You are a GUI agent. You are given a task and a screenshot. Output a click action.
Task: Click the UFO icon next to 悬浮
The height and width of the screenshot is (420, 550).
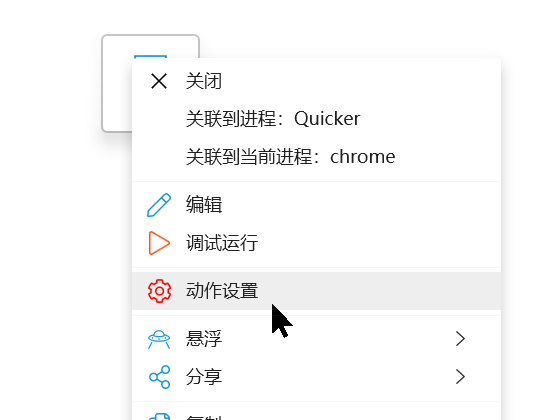click(159, 339)
